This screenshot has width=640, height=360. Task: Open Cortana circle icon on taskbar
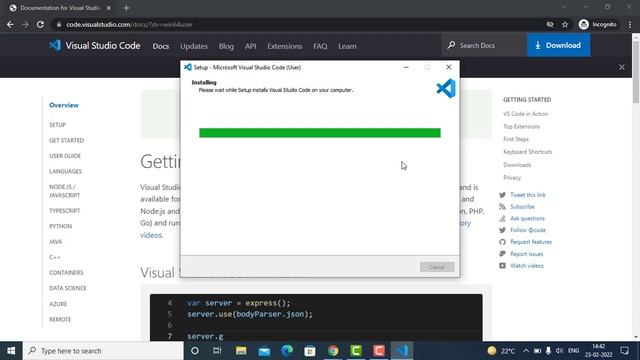[x=195, y=351]
